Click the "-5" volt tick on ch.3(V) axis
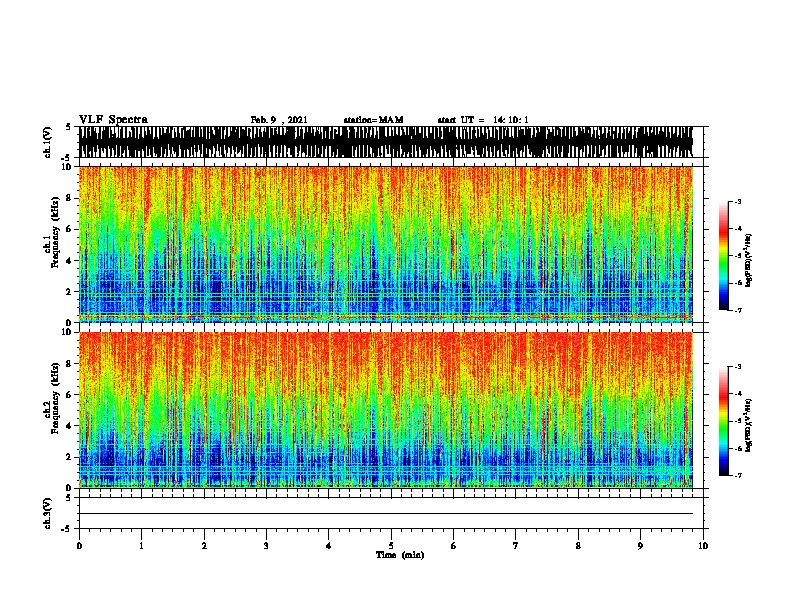This screenshot has width=792, height=612. tap(66, 529)
